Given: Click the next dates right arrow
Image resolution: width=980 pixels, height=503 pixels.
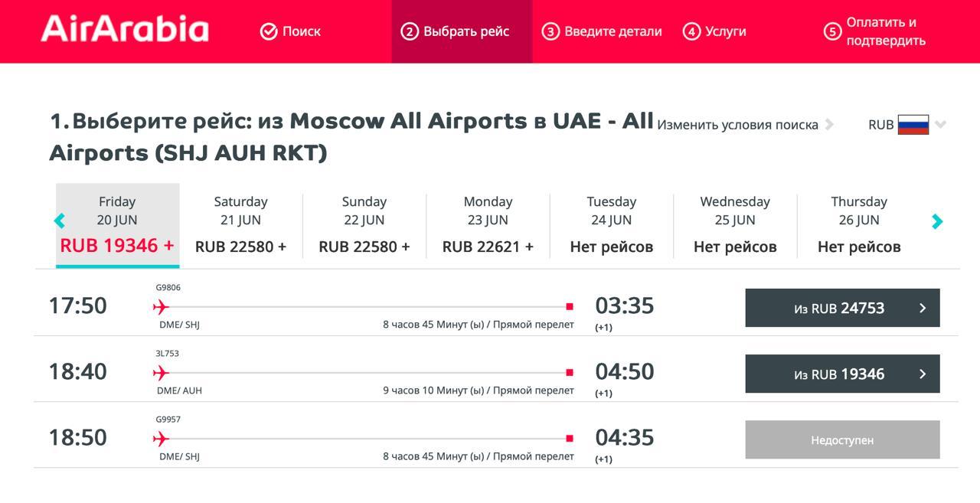Looking at the screenshot, I should tap(937, 221).
